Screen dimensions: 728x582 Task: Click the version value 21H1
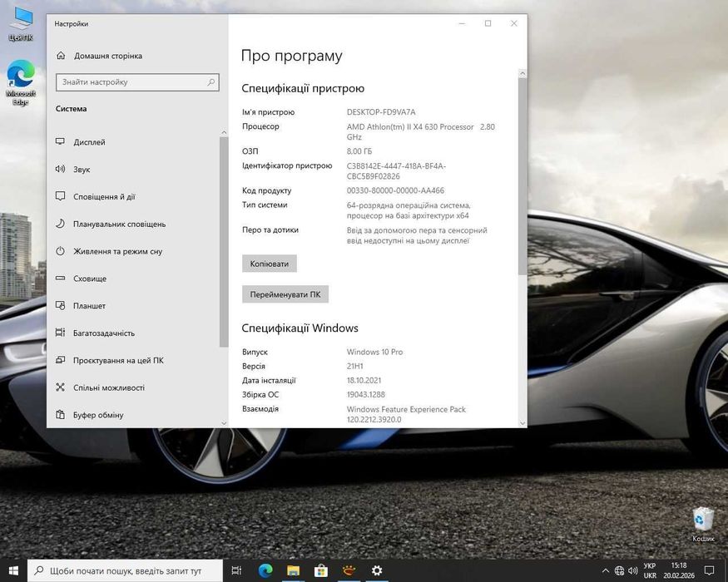click(354, 366)
